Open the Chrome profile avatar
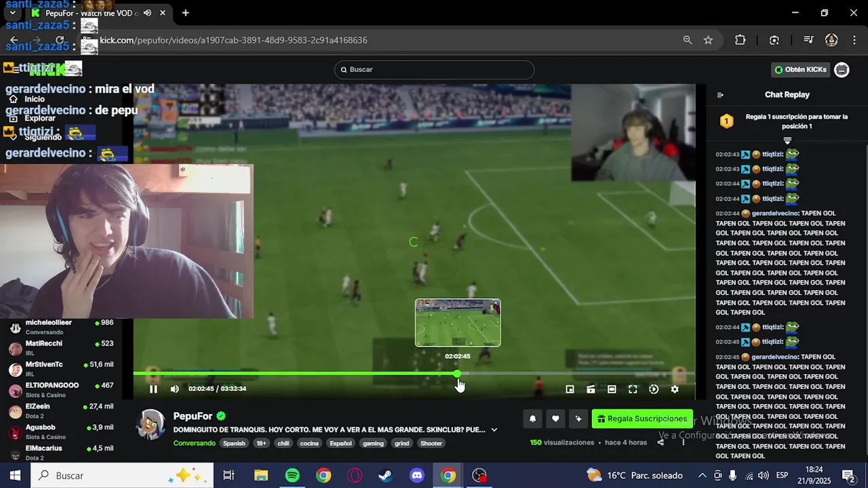The height and width of the screenshot is (488, 868). click(831, 40)
